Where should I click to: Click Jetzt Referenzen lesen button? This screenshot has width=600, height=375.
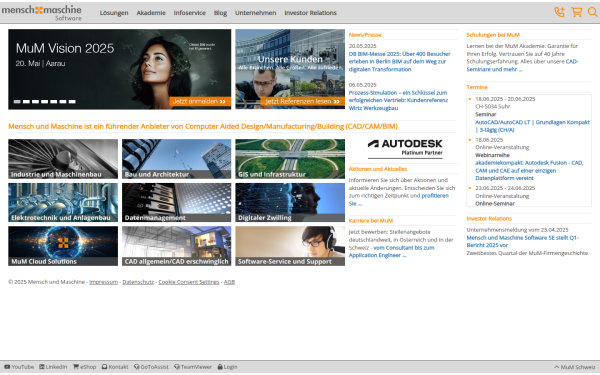click(x=302, y=101)
